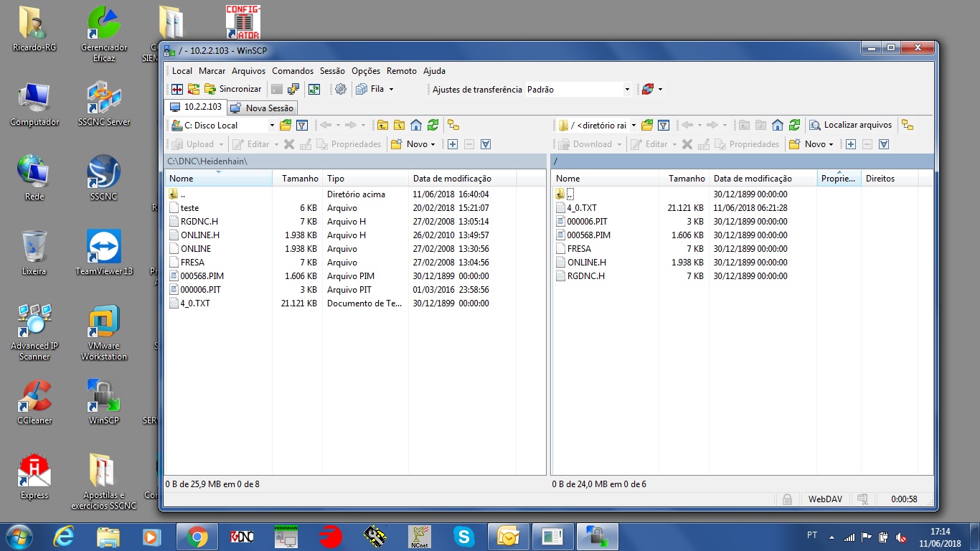Open the local panel file filter

(x=302, y=125)
